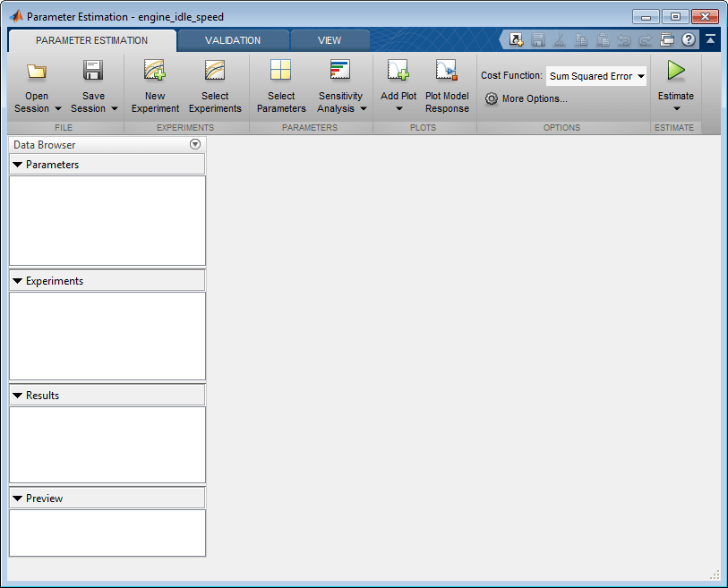This screenshot has width=728, height=588.
Task: Click the Save Session floppy icon
Action: click(x=93, y=71)
